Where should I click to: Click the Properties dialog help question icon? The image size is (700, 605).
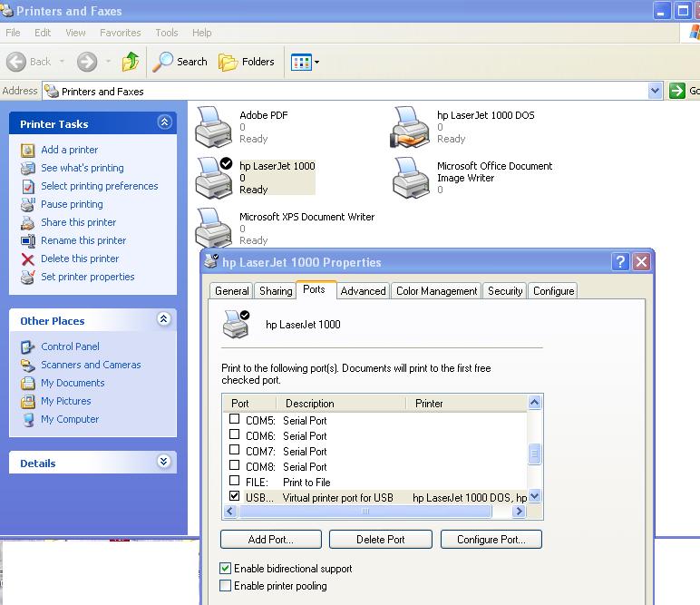pyautogui.click(x=620, y=262)
